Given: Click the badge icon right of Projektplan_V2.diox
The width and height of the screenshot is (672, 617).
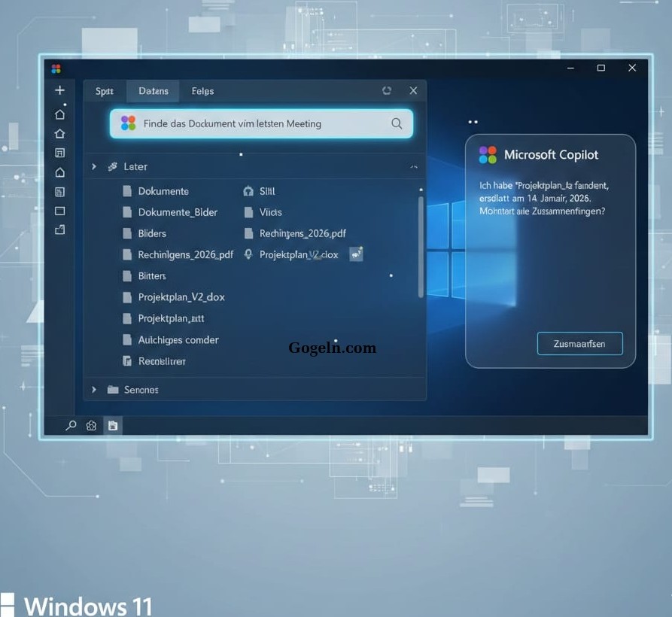Looking at the screenshot, I should pos(357,254).
